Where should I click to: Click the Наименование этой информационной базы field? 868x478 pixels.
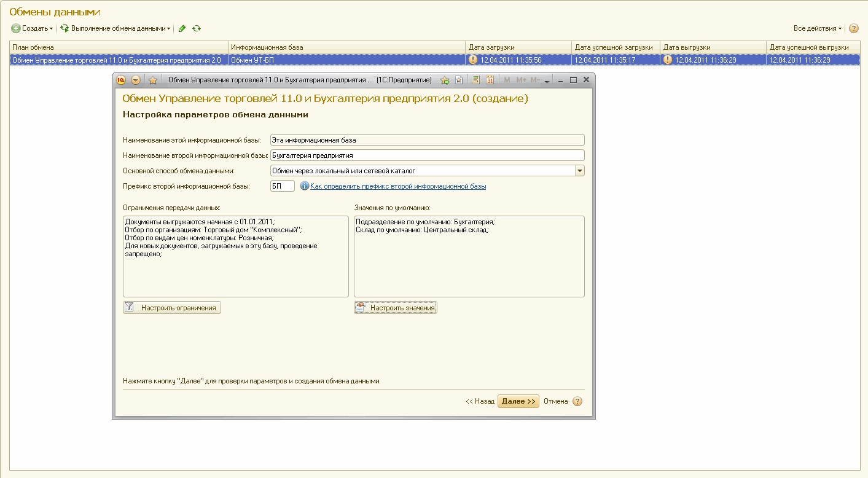pyautogui.click(x=427, y=140)
